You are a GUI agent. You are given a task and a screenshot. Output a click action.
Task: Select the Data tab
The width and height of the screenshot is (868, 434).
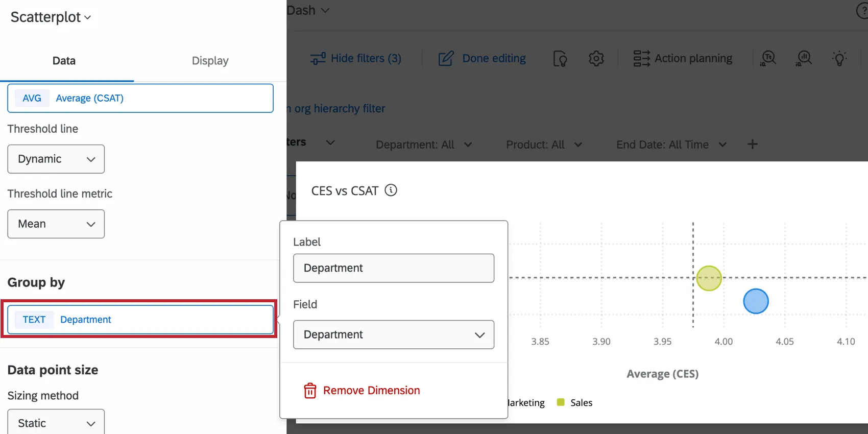point(64,61)
